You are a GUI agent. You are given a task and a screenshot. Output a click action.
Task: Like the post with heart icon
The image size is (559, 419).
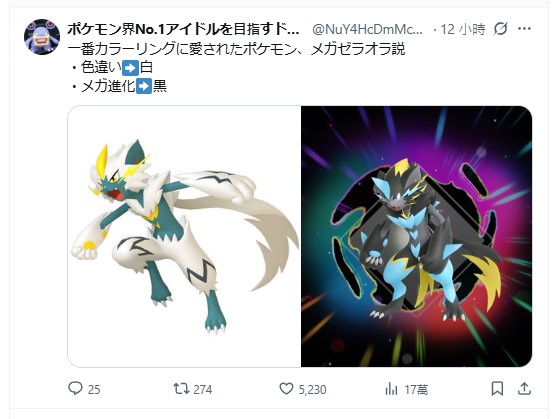286,388
